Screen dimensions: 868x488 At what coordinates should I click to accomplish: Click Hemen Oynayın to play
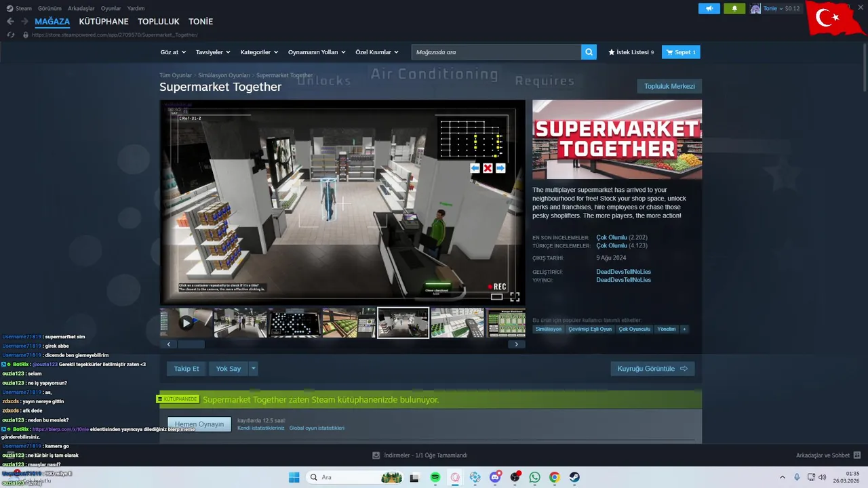click(x=199, y=424)
